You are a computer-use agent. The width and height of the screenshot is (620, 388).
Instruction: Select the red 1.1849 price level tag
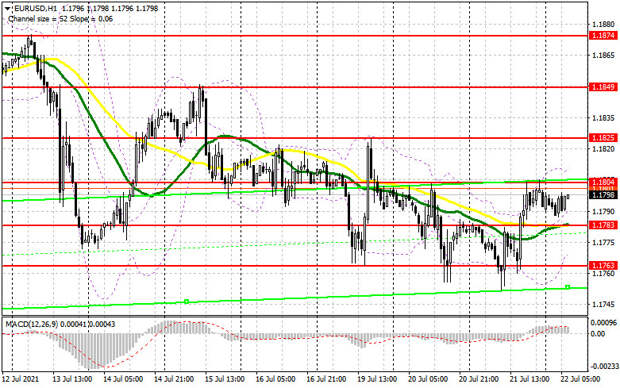tap(603, 87)
